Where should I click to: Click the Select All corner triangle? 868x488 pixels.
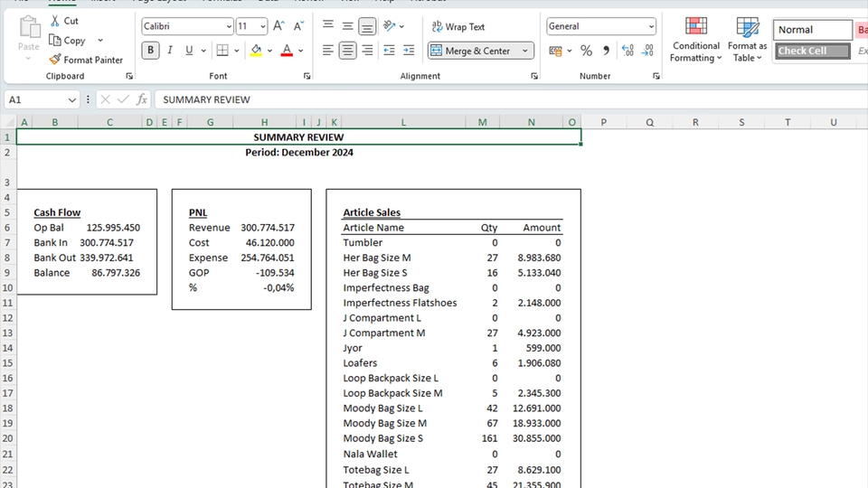[x=8, y=122]
